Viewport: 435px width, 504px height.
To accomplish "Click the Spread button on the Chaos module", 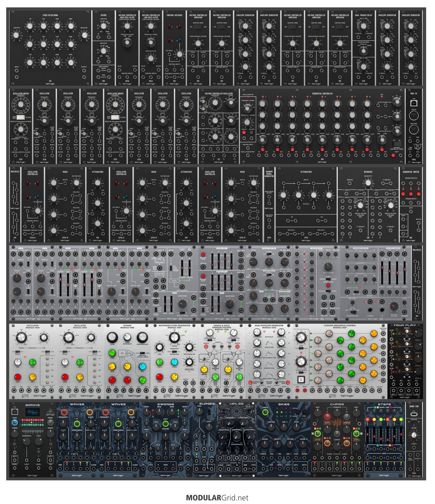I will 347,417.
